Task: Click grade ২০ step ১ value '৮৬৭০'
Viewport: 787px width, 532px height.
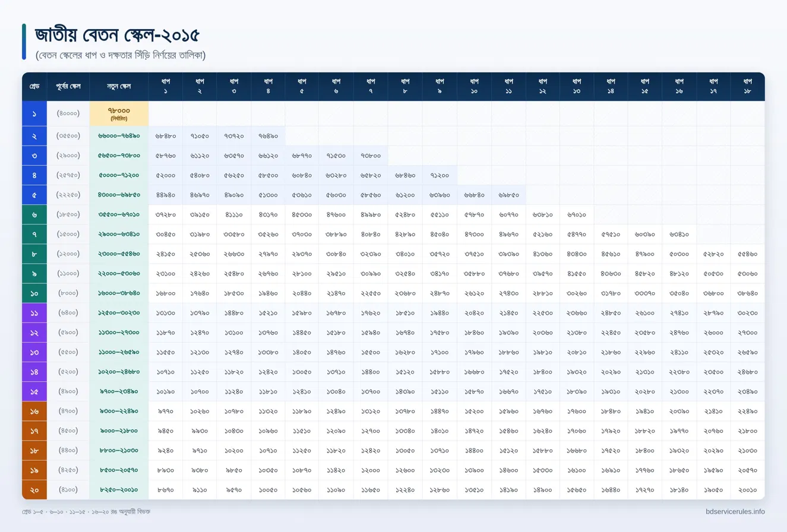Action: point(165,490)
